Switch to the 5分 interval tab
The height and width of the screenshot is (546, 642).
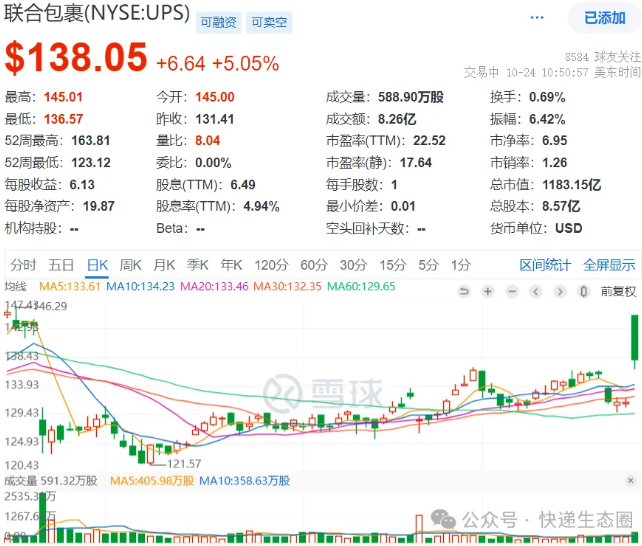coord(428,265)
